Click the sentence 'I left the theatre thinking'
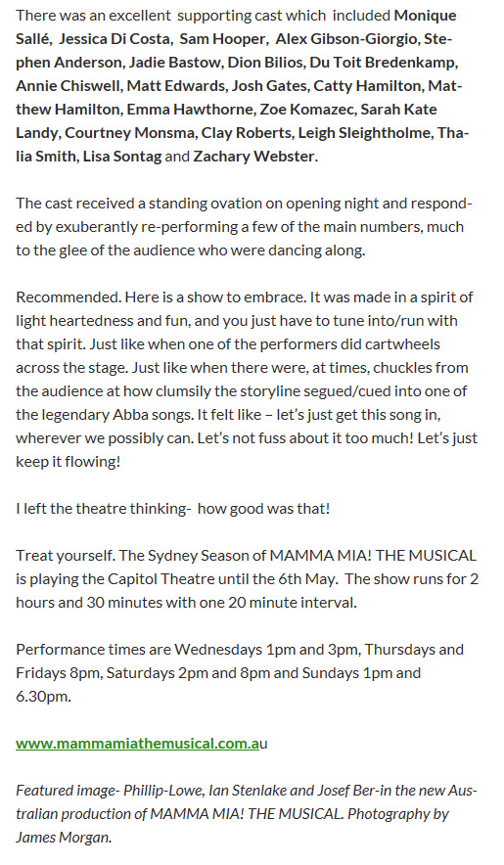504x865 pixels. click(x=103, y=508)
